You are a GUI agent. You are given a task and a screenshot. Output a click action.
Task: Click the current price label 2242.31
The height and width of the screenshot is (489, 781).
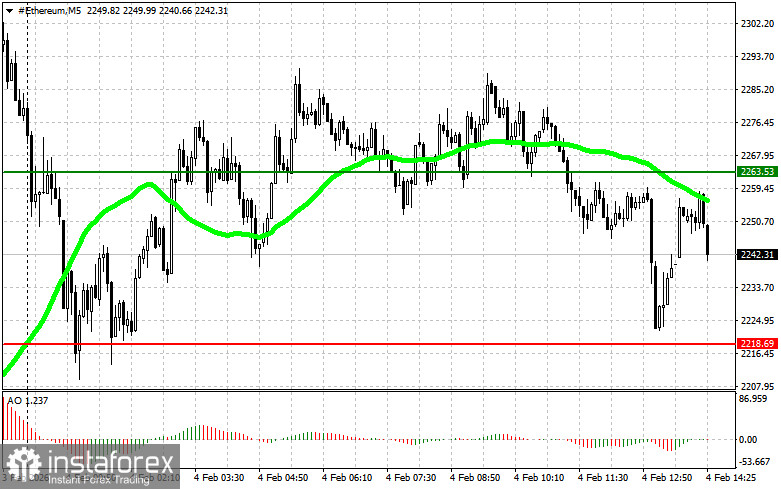pyautogui.click(x=757, y=254)
